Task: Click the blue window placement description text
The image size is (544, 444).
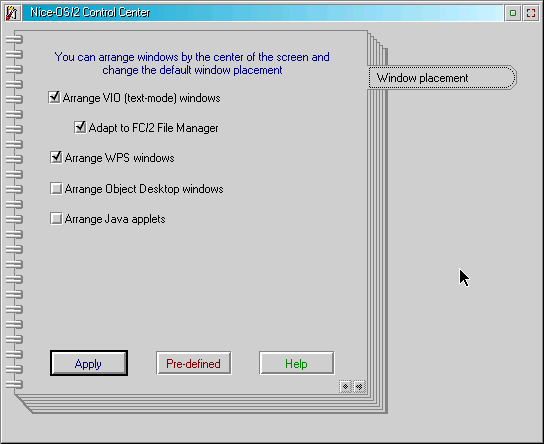Action: tap(192, 63)
